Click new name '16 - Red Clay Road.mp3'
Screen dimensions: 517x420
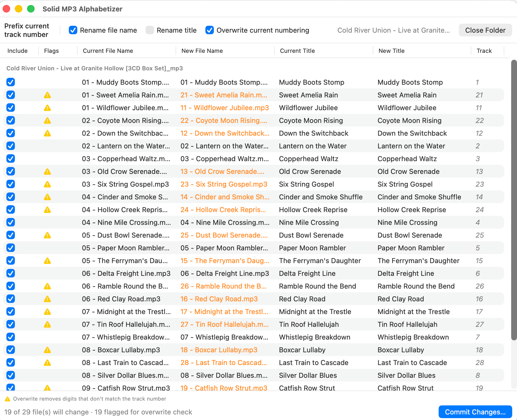point(219,299)
